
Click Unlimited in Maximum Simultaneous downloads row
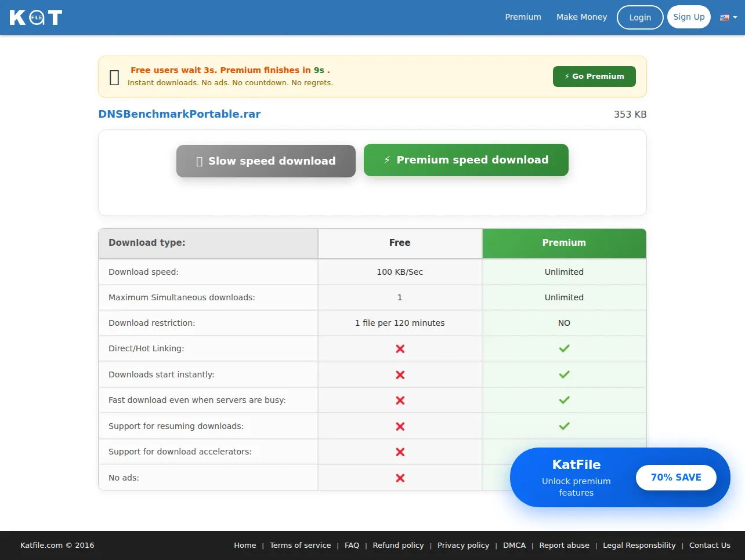pos(564,297)
